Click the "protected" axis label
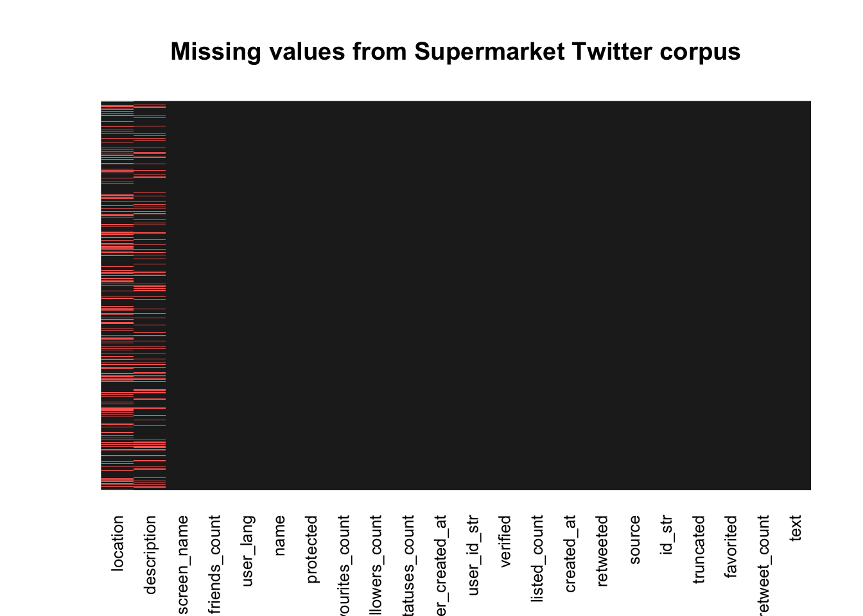Image resolution: width=863 pixels, height=616 pixels. click(312, 549)
